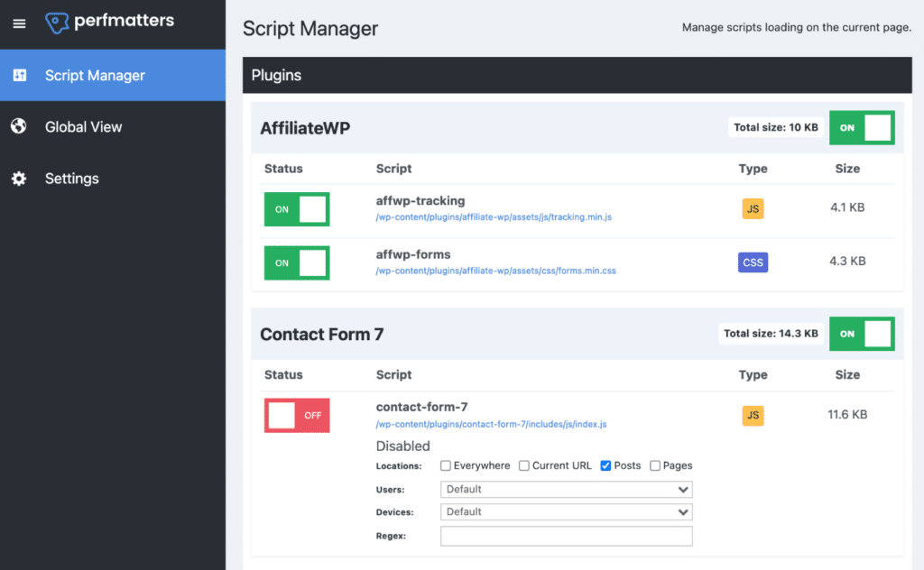Image resolution: width=924 pixels, height=570 pixels.
Task: Open the tracking.min.js file link
Action: (494, 217)
